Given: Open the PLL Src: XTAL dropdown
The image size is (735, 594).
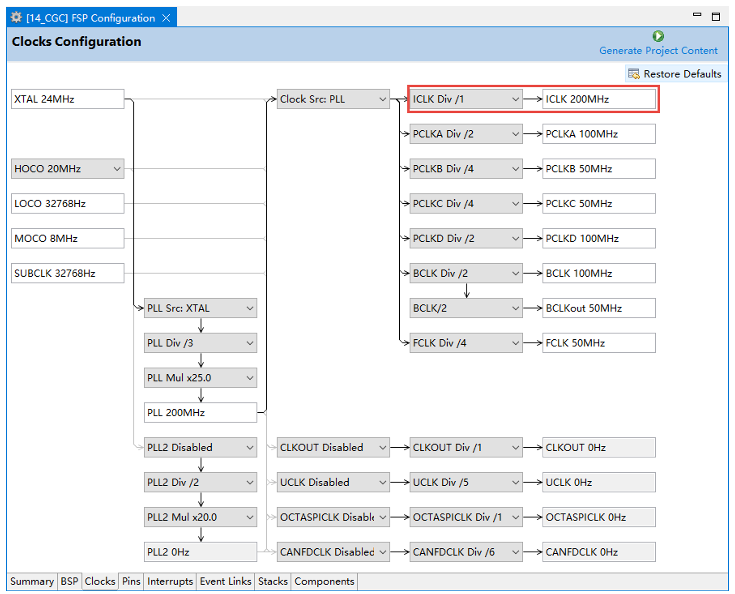Looking at the screenshot, I should (x=200, y=308).
